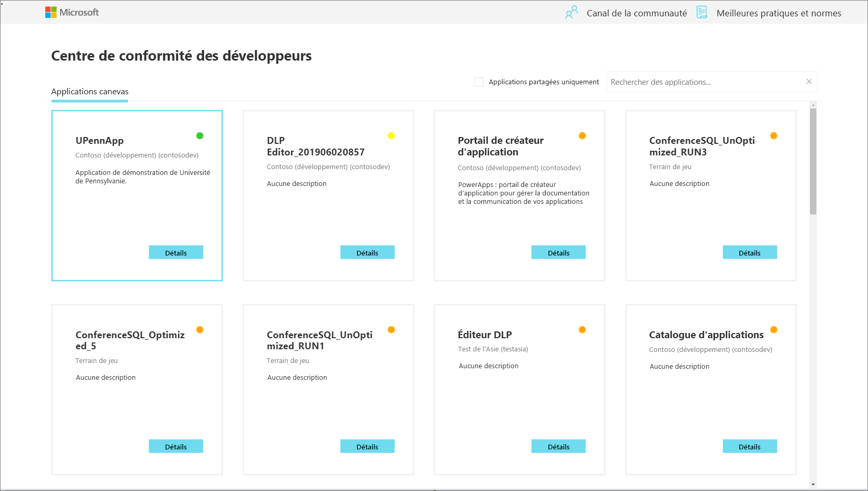Screen dimensions: 868x491
Task: Click the orange status dot on ConferenceSQL_UnOptimized_RUN3
Action: 774,135
